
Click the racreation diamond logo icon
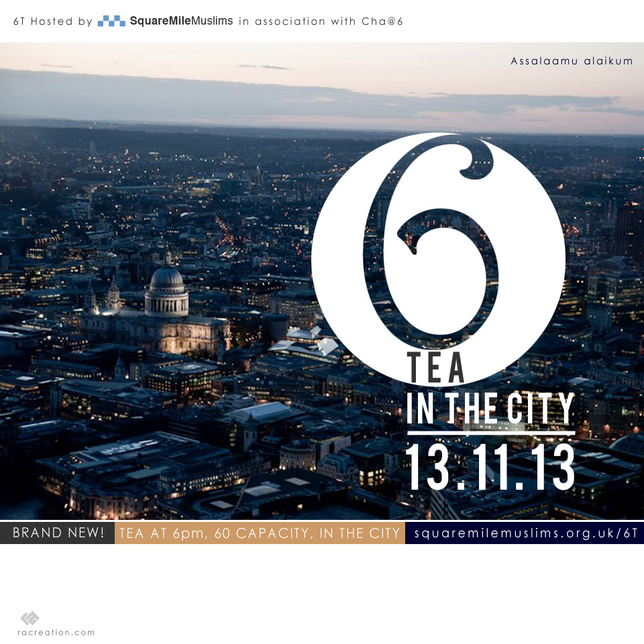click(x=30, y=618)
